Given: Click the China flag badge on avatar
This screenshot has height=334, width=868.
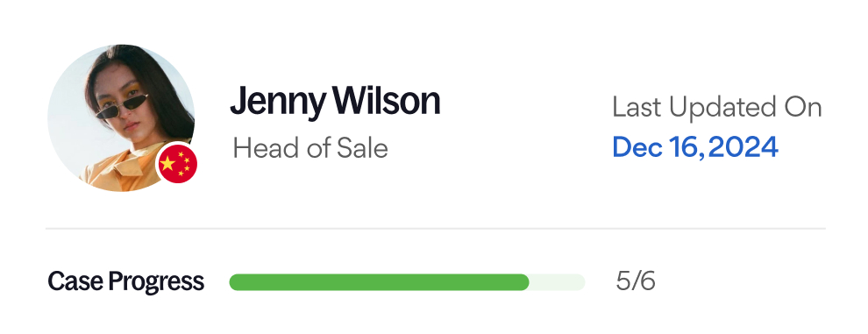Looking at the screenshot, I should (x=178, y=163).
